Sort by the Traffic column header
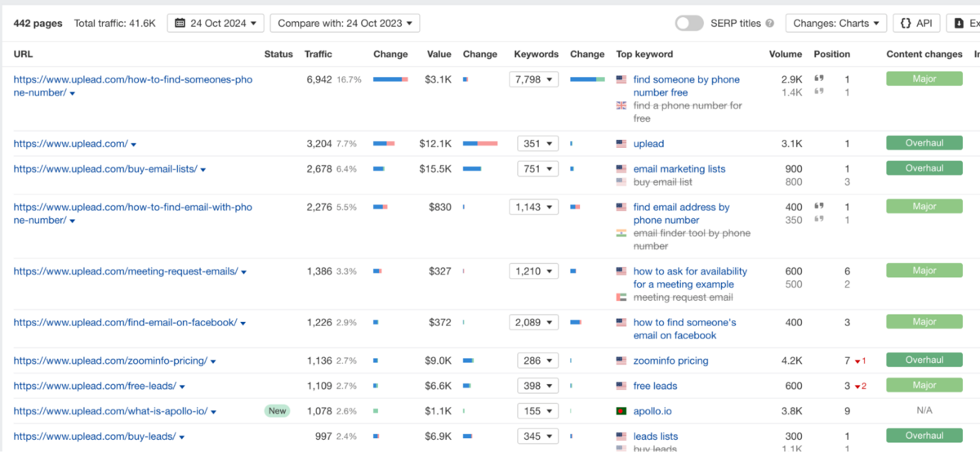 (x=318, y=55)
